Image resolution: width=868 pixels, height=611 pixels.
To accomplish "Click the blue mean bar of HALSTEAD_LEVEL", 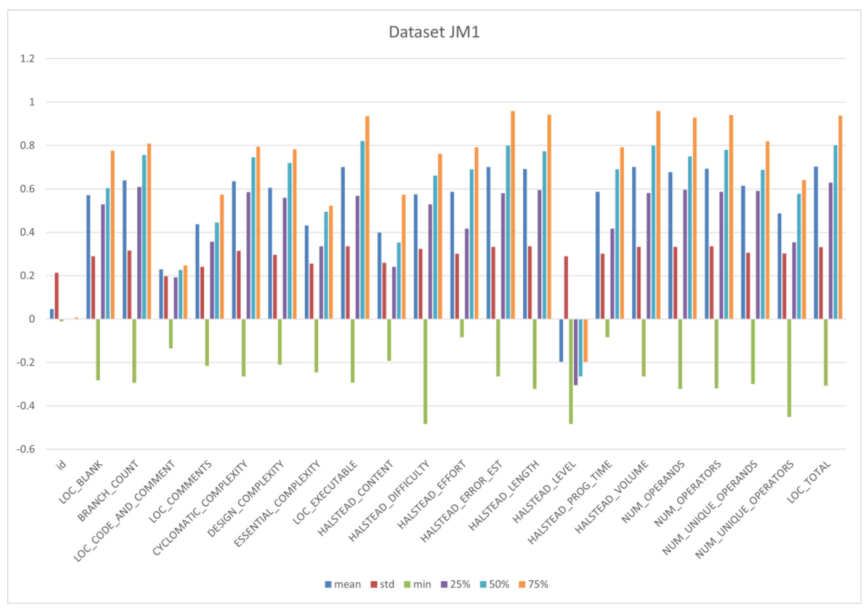I will tap(561, 340).
